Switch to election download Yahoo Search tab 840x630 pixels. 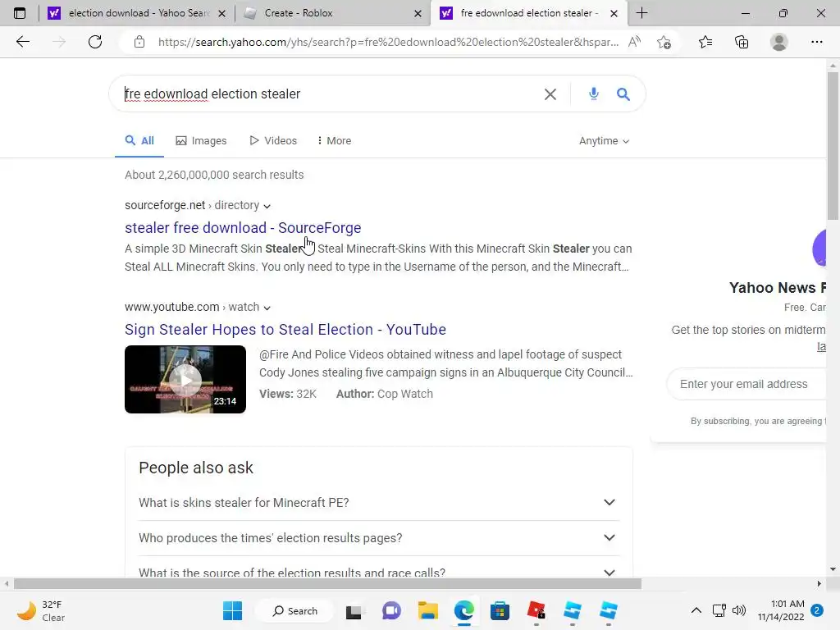tap(137, 13)
